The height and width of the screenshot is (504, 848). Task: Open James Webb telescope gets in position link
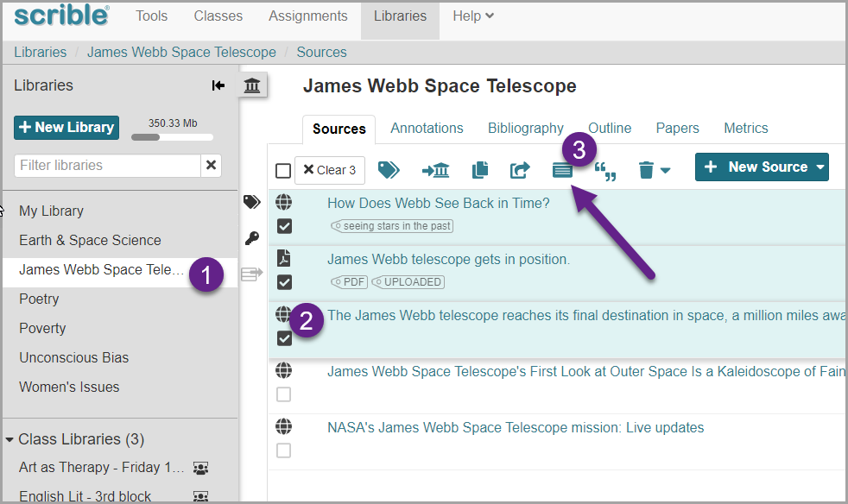point(448,260)
